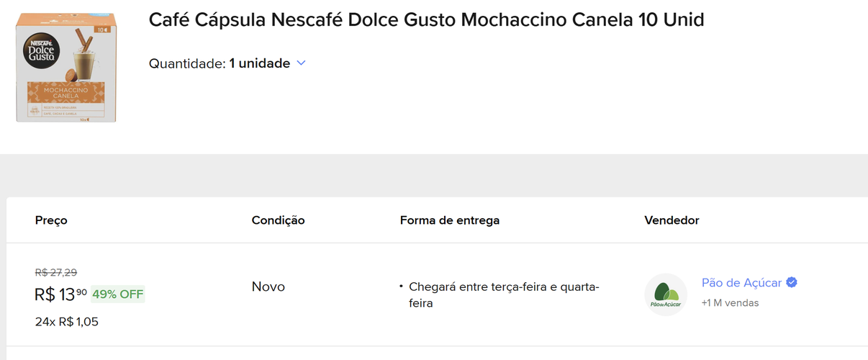
Task: Click the Quantidade label
Action: point(187,63)
